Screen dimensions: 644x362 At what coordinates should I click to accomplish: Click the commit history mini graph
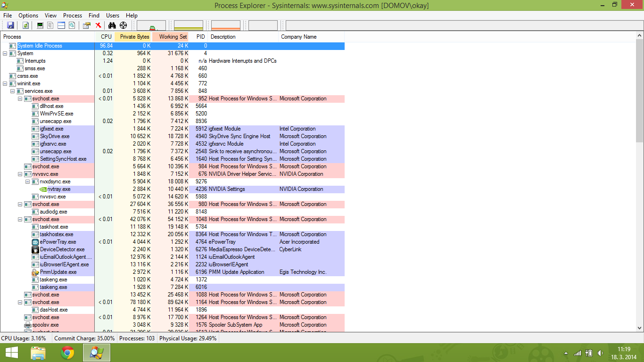[189, 25]
